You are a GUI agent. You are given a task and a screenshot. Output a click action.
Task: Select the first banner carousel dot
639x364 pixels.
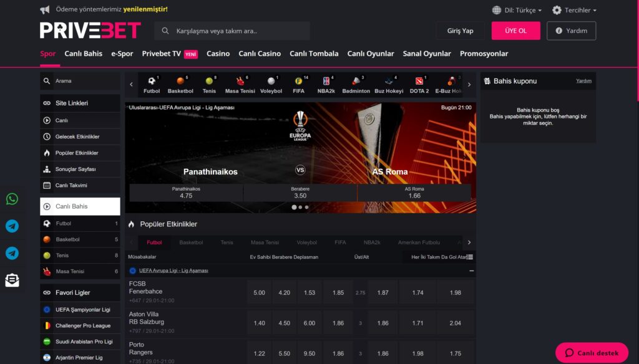[294, 208]
